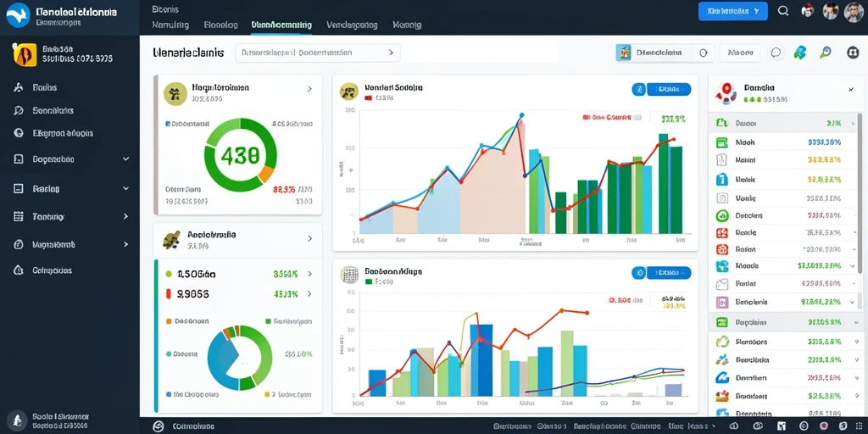
Task: Click the circular icon in bottom status bar
Action: [x=158, y=426]
